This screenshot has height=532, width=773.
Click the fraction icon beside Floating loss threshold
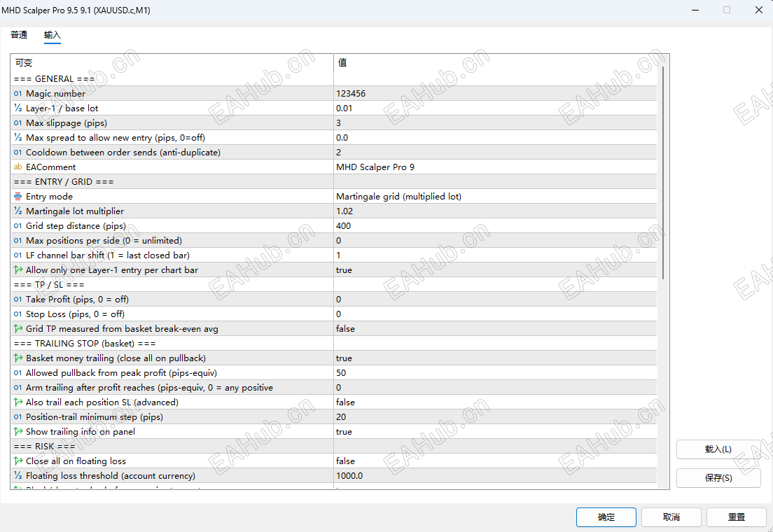point(18,475)
